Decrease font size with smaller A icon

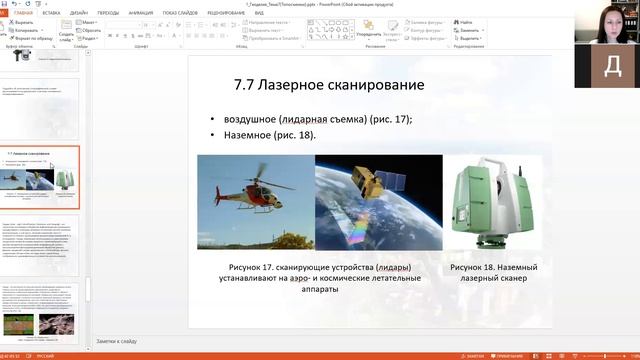point(168,25)
